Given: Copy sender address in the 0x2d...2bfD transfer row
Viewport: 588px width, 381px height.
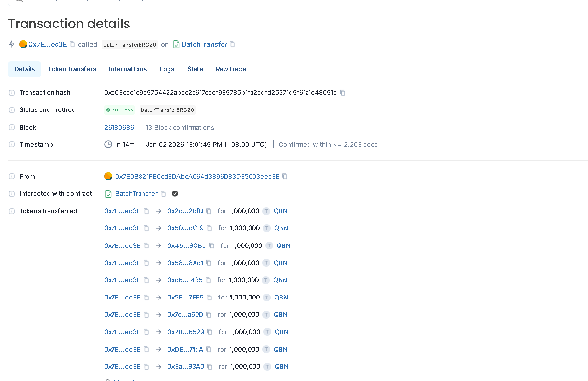Looking at the screenshot, I should [146, 211].
